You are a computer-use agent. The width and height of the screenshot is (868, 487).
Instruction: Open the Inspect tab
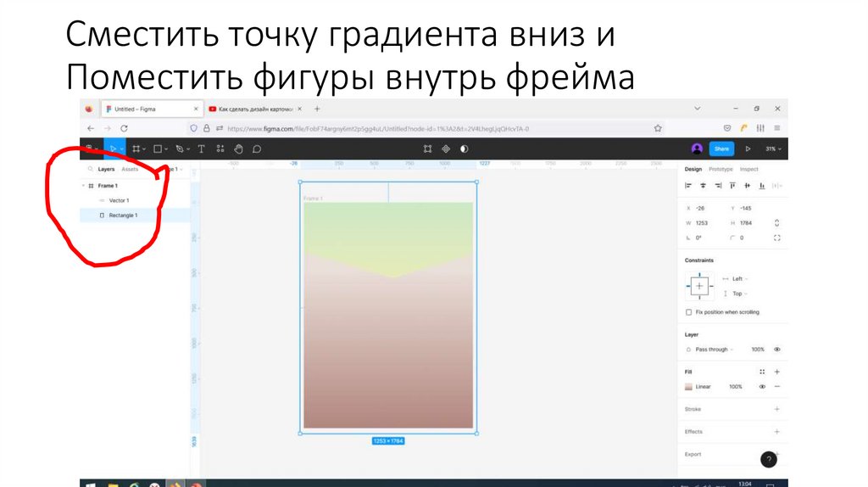(749, 169)
